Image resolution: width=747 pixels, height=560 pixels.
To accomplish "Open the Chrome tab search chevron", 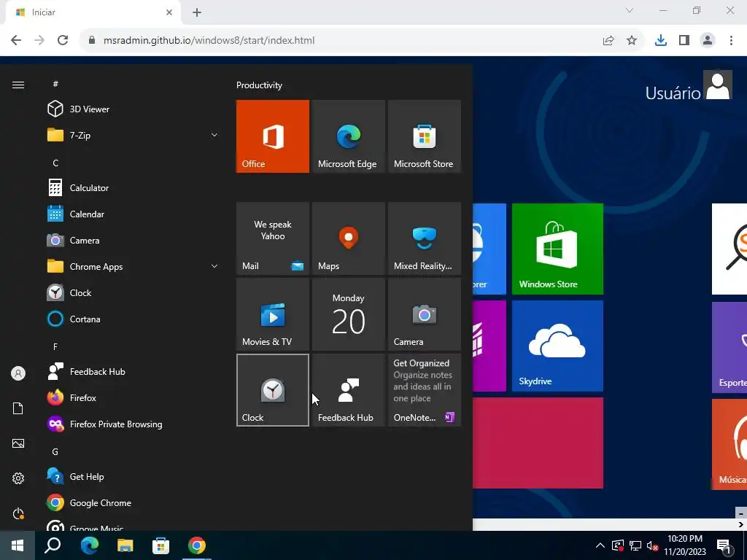I will (630, 10).
